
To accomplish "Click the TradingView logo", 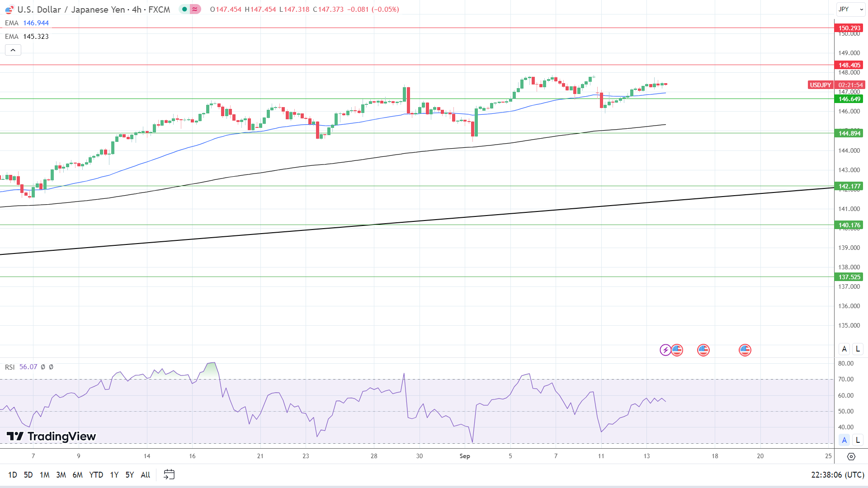I will click(x=51, y=436).
